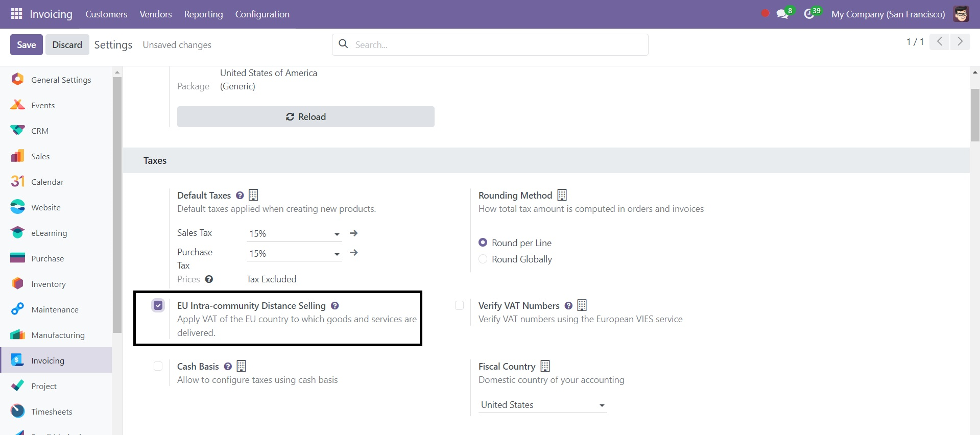The image size is (980, 435).
Task: Click the company icon beside Fiscal Country
Action: point(545,366)
